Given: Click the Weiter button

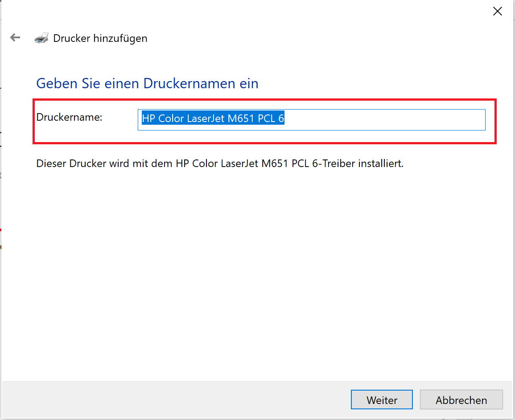Looking at the screenshot, I should coord(382,400).
